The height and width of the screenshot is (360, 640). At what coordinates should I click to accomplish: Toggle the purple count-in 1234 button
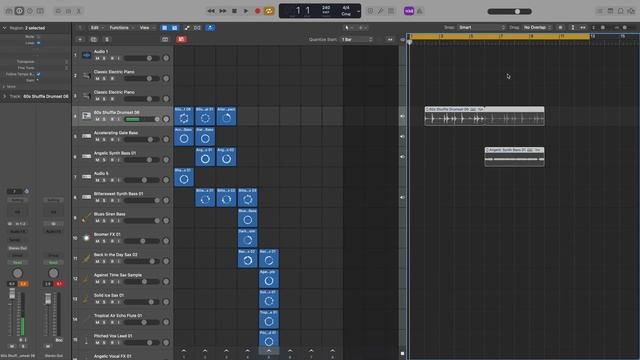pos(409,11)
